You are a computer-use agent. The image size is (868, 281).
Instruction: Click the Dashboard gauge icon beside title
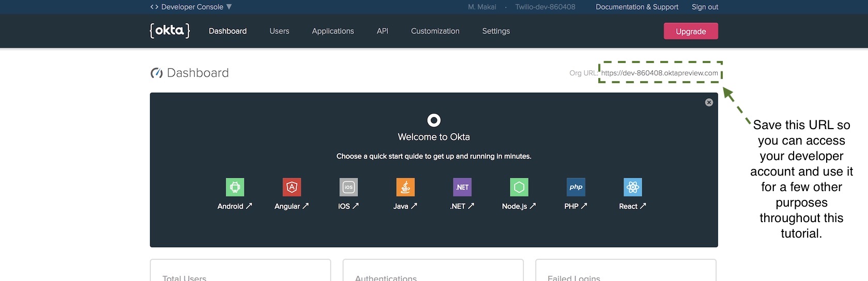point(157,73)
